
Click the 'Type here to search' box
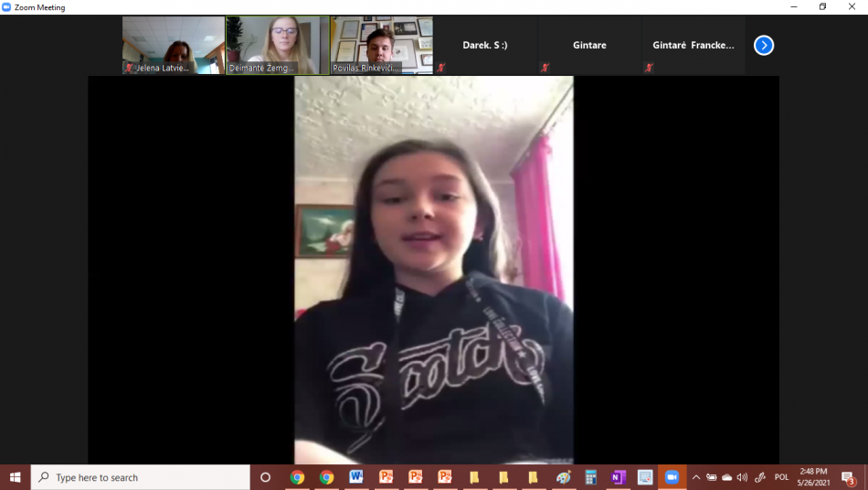pos(140,477)
